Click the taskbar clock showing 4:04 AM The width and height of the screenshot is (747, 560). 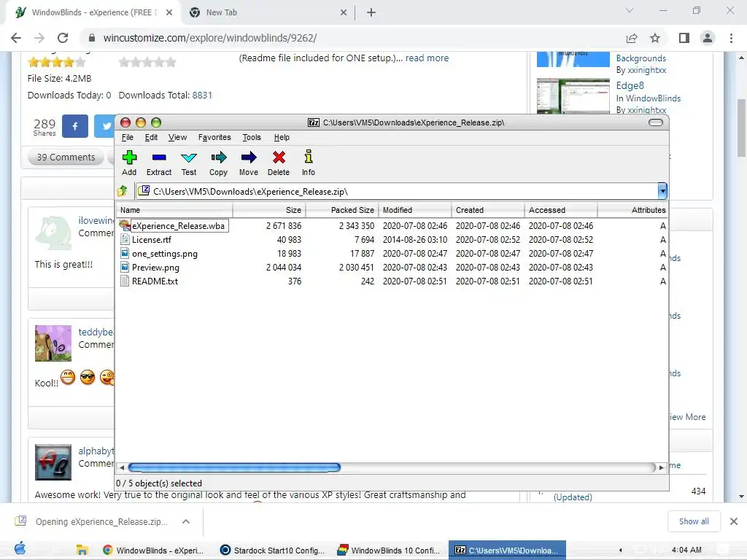click(x=686, y=550)
